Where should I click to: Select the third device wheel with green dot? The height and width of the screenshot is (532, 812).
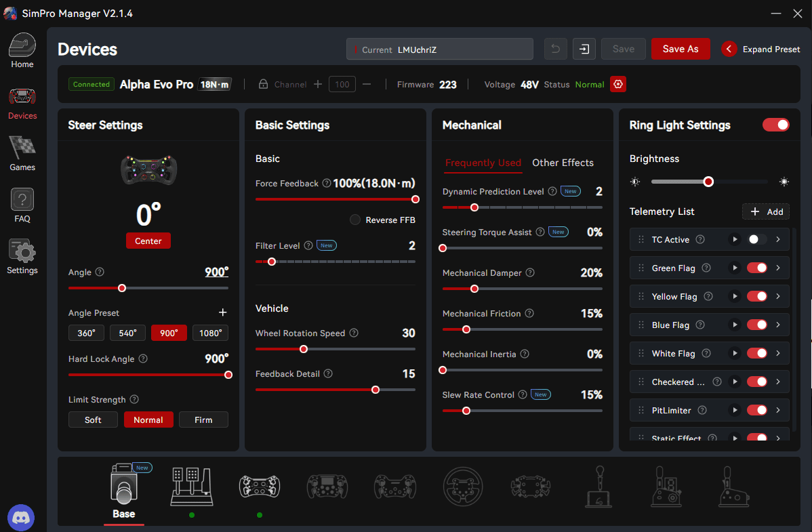(x=260, y=487)
